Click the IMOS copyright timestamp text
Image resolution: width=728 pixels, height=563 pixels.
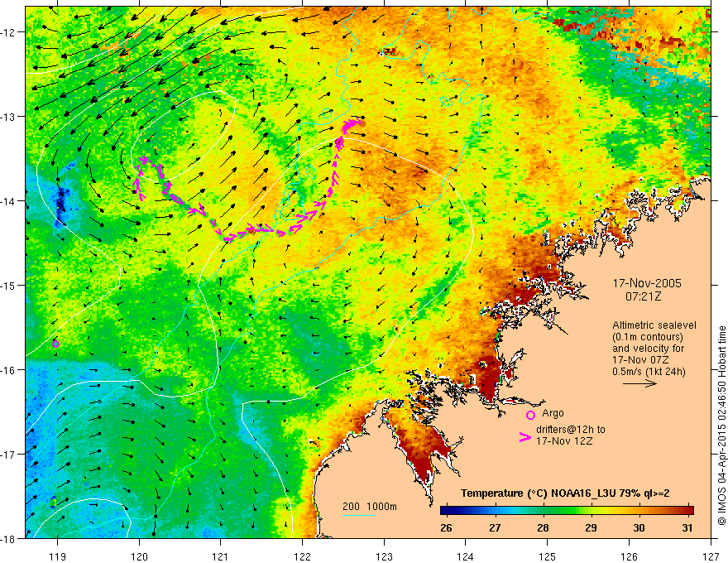coord(721,425)
